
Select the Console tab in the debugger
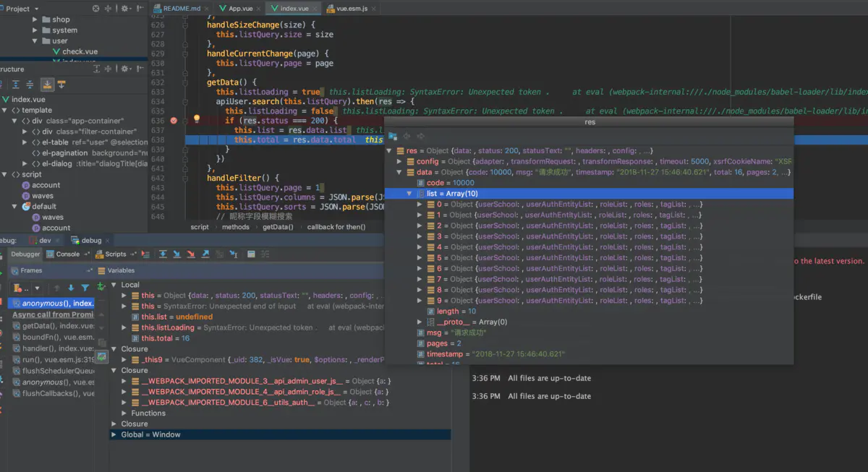pyautogui.click(x=68, y=254)
